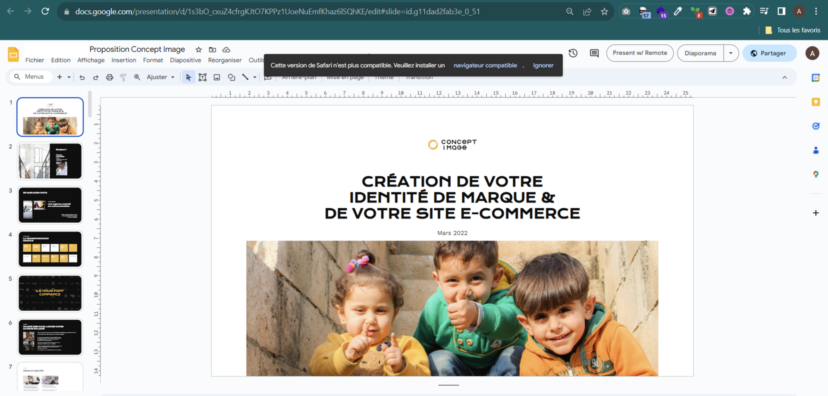Open Chrome three-dot menu
Image resolution: width=828 pixels, height=396 pixels.
816,11
